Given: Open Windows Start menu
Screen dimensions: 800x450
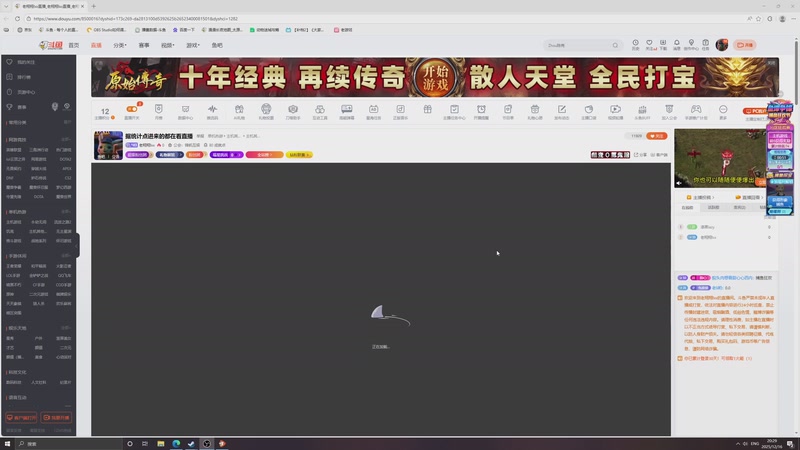Looking at the screenshot, I should 7,444.
